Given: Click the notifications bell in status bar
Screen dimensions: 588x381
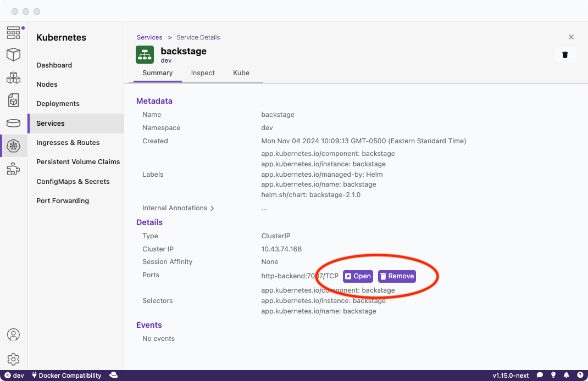Looking at the screenshot, I should coord(566,376).
